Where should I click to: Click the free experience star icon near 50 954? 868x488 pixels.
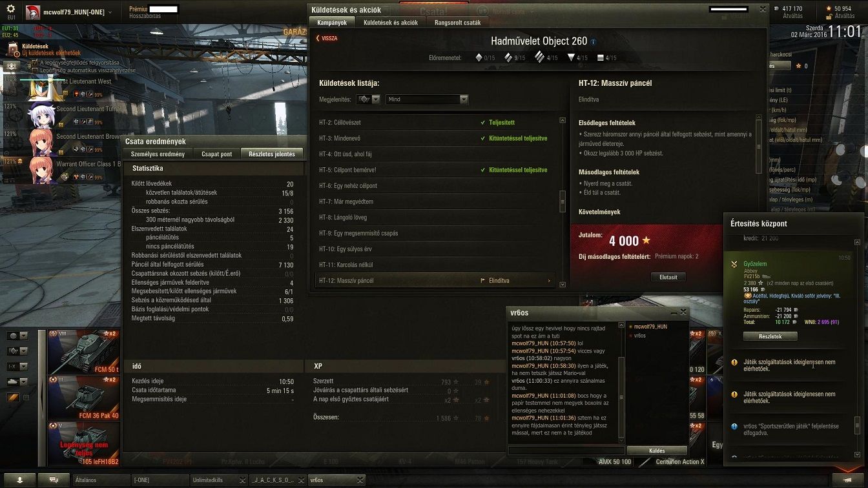[x=828, y=9]
